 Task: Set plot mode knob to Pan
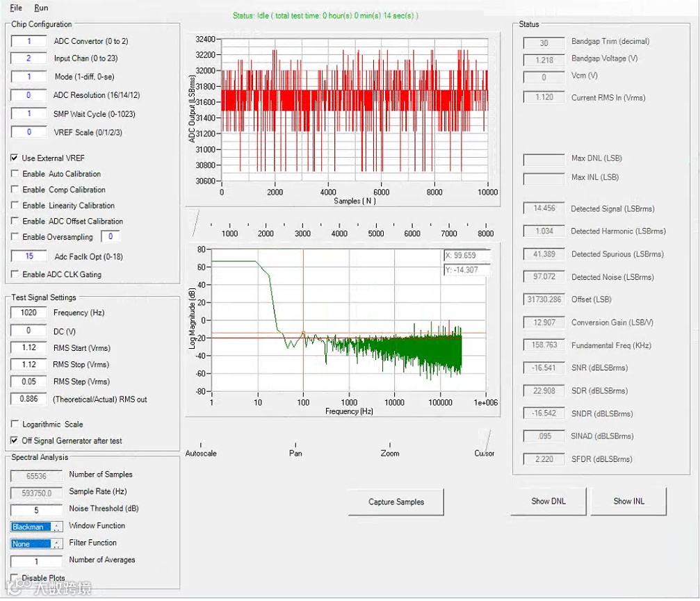[295, 453]
